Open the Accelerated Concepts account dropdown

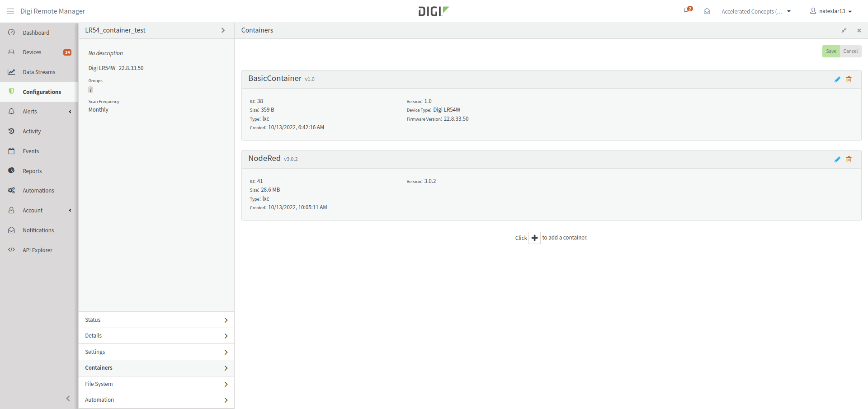click(756, 11)
